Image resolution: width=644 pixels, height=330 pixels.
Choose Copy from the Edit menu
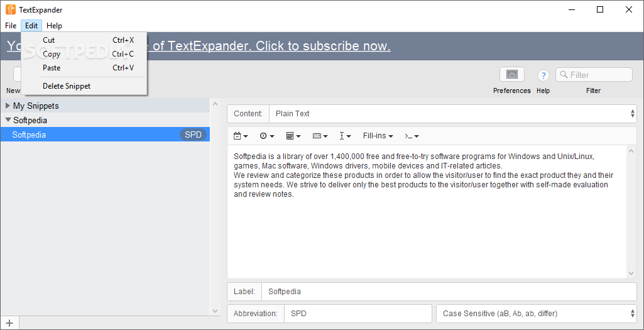pyautogui.click(x=84, y=54)
